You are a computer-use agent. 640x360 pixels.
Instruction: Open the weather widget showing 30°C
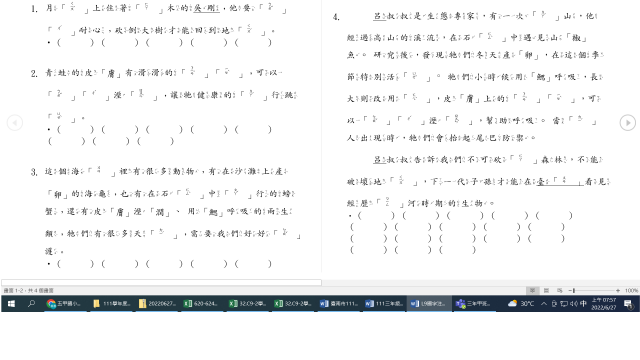click(521, 303)
